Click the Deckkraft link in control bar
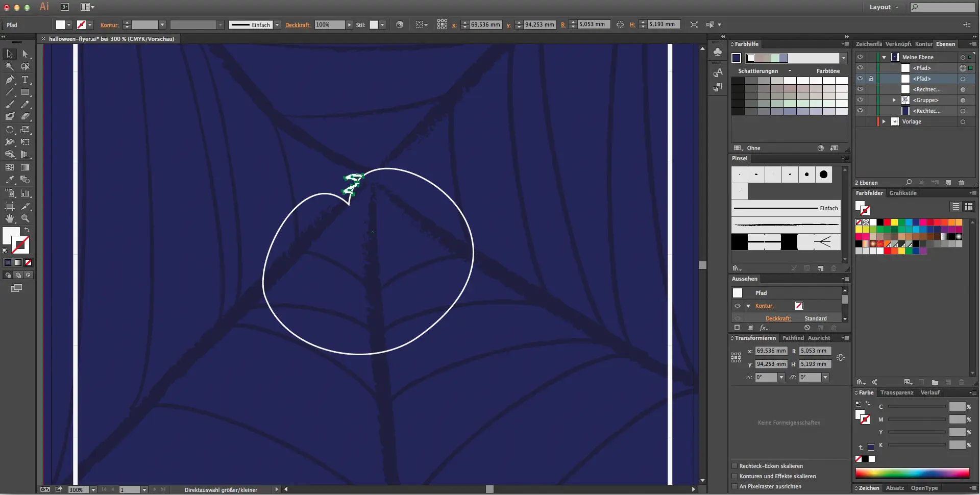This screenshot has width=980, height=495. tap(298, 25)
